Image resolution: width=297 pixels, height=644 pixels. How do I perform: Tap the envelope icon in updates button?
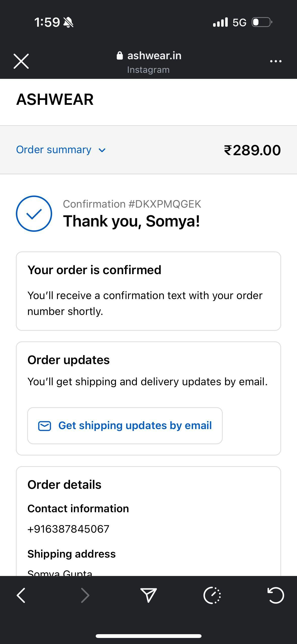[x=45, y=426]
